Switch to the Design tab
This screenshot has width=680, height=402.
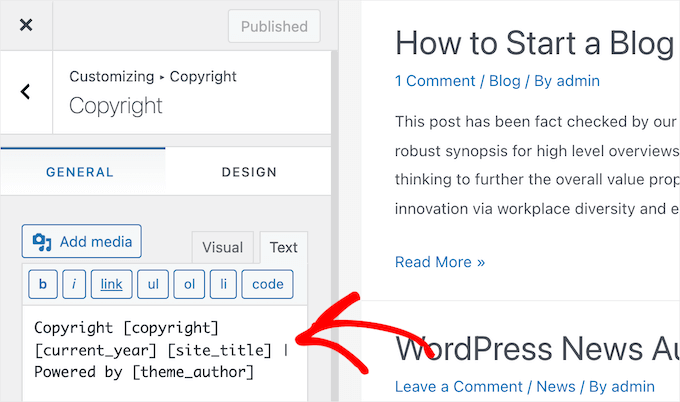pos(249,172)
